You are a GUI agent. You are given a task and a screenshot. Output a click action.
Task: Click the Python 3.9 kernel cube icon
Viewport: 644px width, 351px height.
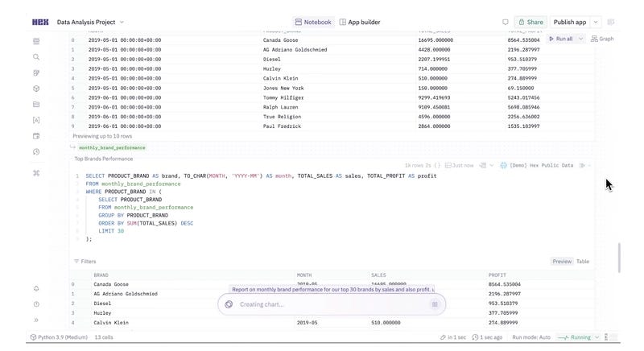point(33,337)
